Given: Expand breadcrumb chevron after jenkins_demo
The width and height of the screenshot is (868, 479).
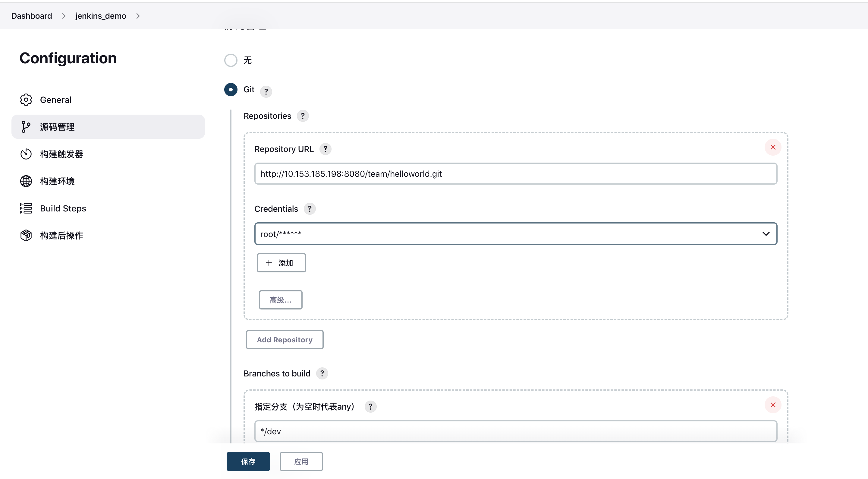Looking at the screenshot, I should [138, 16].
